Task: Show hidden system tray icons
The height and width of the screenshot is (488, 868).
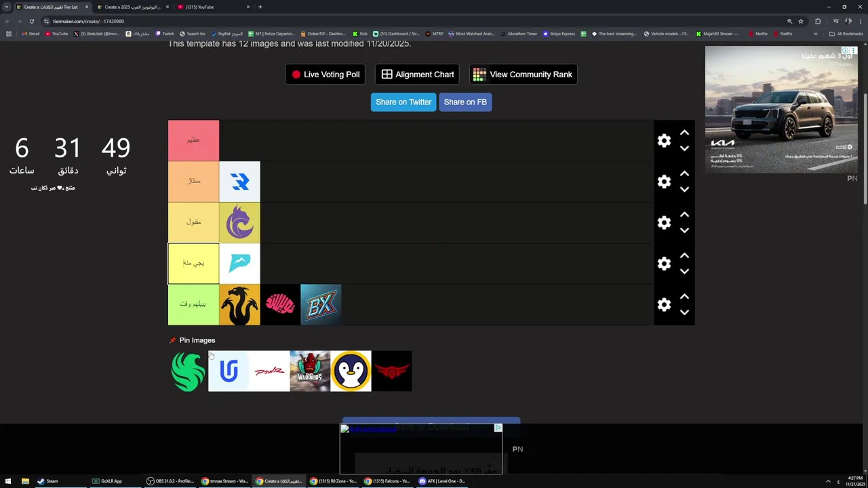Action: (x=828, y=481)
